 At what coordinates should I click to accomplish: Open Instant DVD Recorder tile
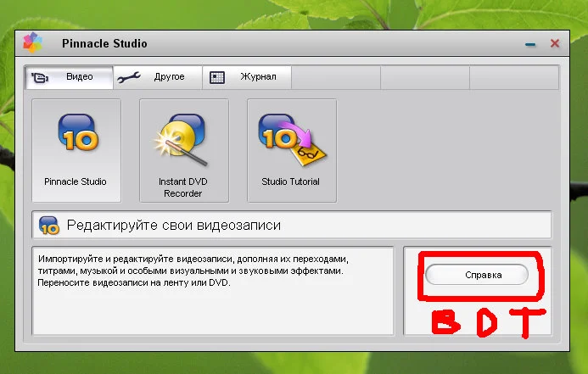tap(184, 151)
